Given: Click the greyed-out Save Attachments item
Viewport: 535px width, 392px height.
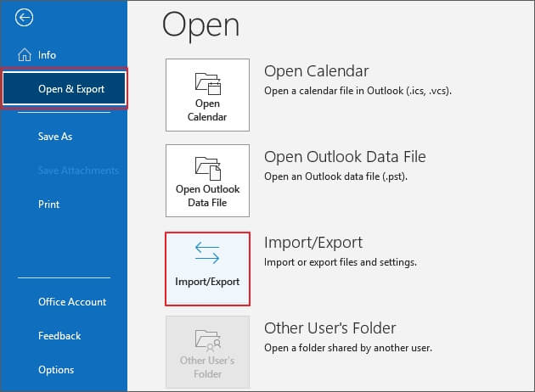Looking at the screenshot, I should (78, 171).
